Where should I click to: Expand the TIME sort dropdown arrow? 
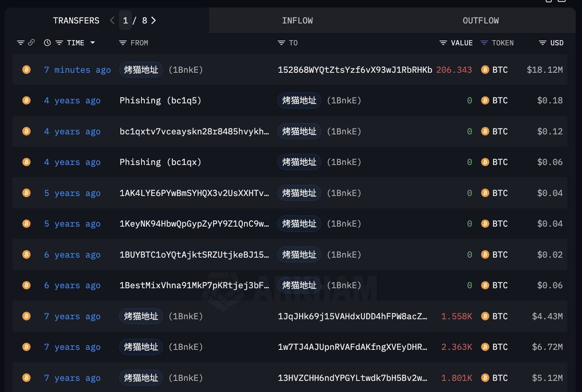[93, 43]
